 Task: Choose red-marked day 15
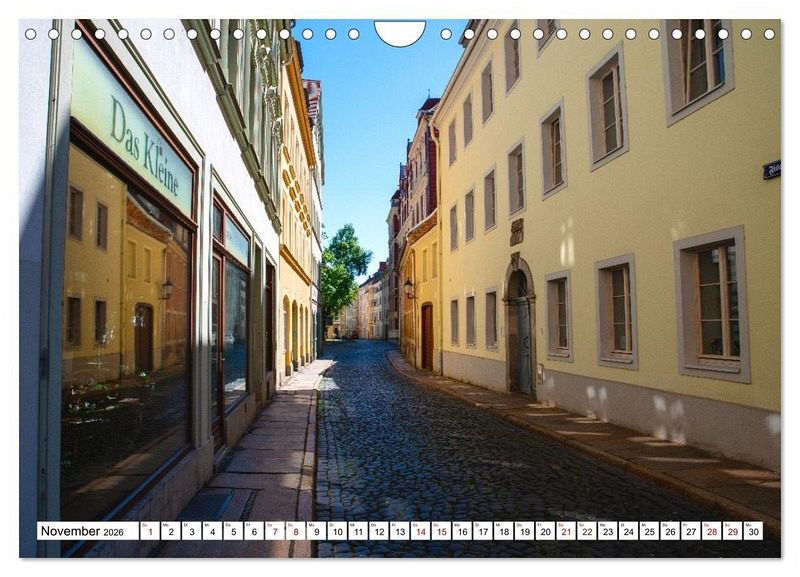441,531
